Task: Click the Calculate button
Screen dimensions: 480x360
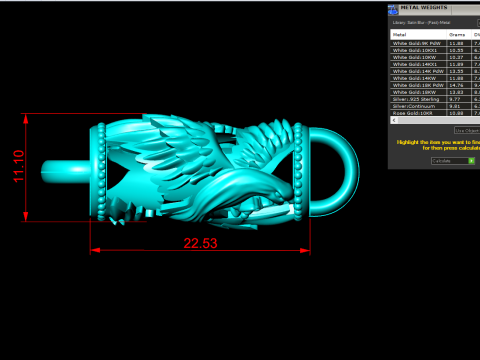Action: click(x=453, y=161)
